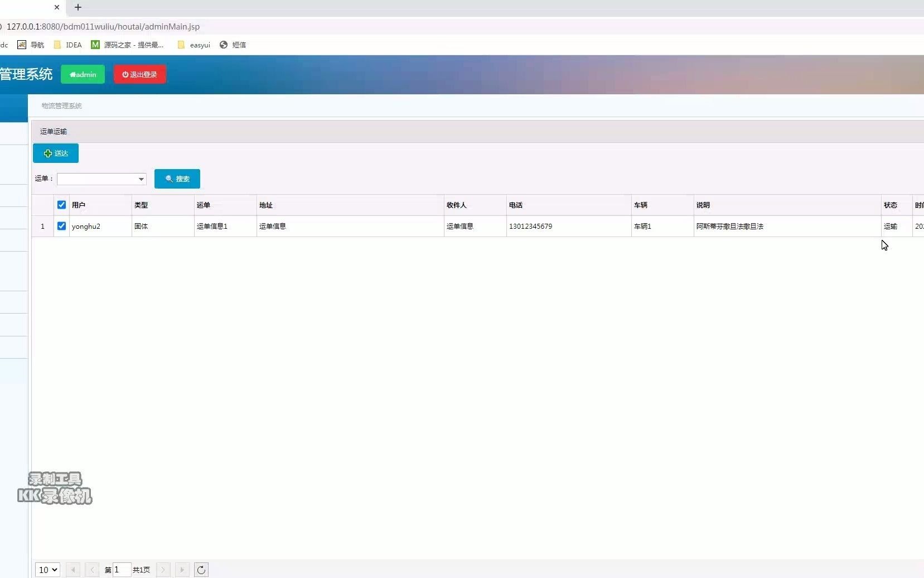The image size is (924, 578).
Task: Click the first page pagination icon
Action: coord(73,570)
